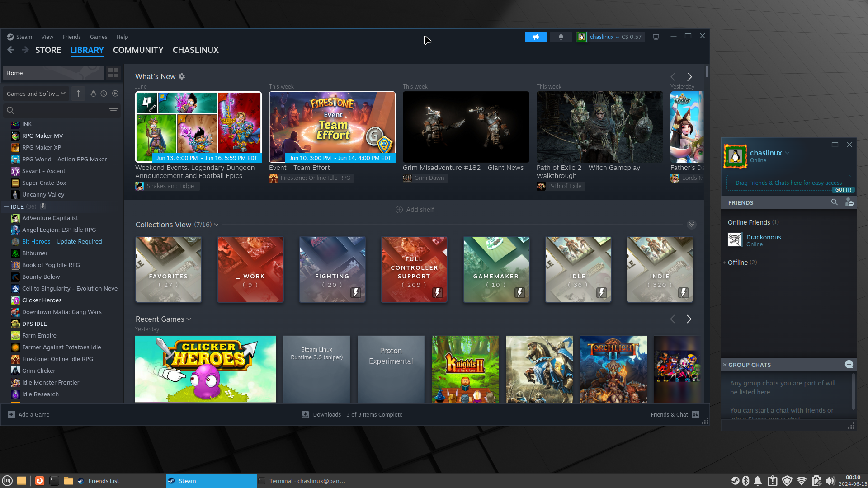Switch to Terminal in the taskbar
Screen dimensions: 868x488
click(302, 481)
